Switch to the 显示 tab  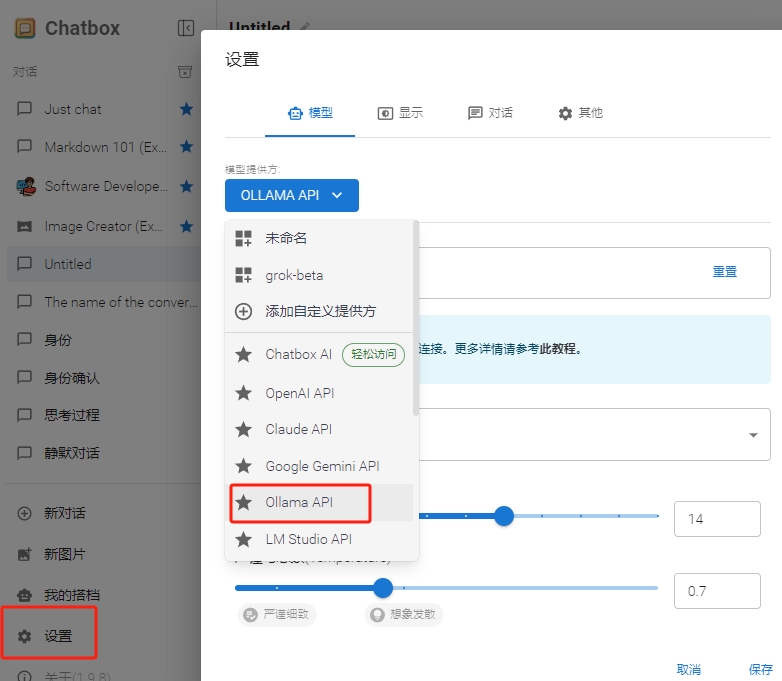400,113
